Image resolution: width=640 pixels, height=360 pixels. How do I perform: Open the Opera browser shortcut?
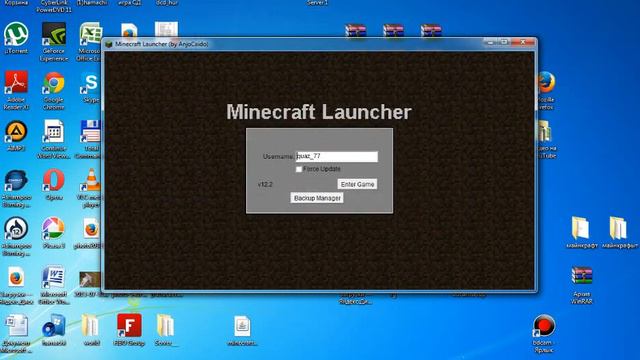(x=54, y=180)
